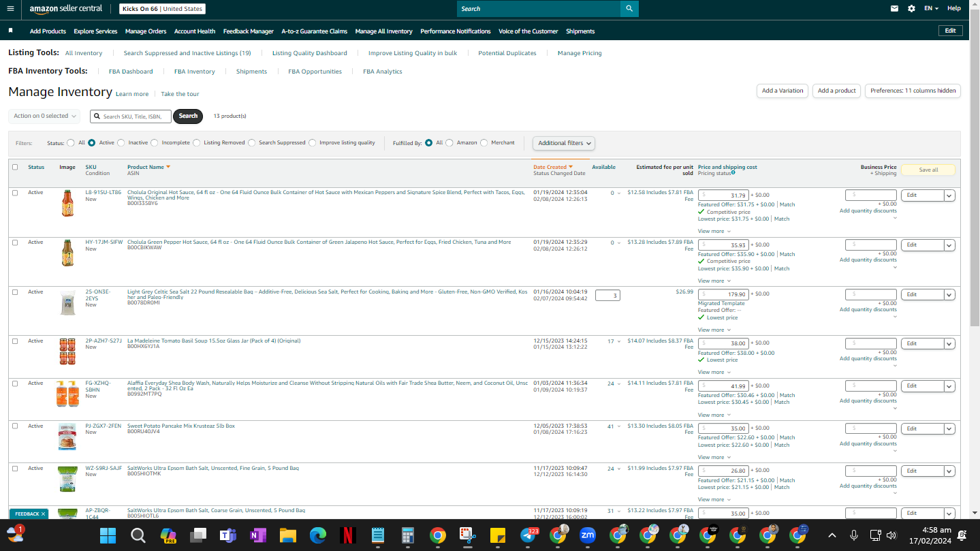Image resolution: width=980 pixels, height=551 pixels.
Task: Open the messages envelope icon
Action: 894,9
